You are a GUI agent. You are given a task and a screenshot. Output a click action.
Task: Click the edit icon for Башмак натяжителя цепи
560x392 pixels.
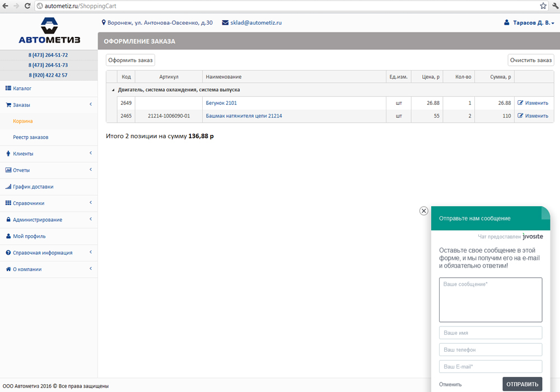[521, 116]
